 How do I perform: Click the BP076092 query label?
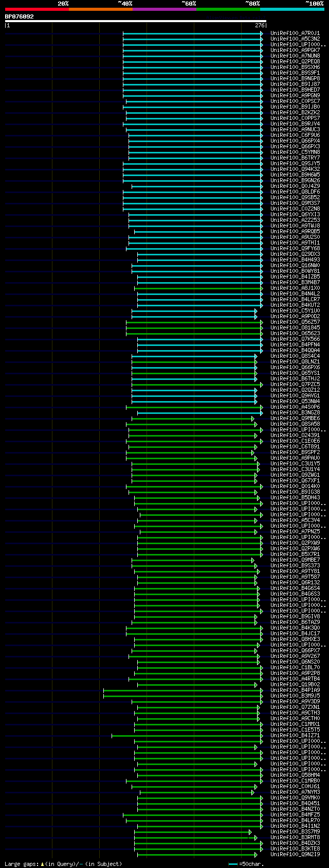pyautogui.click(x=20, y=16)
